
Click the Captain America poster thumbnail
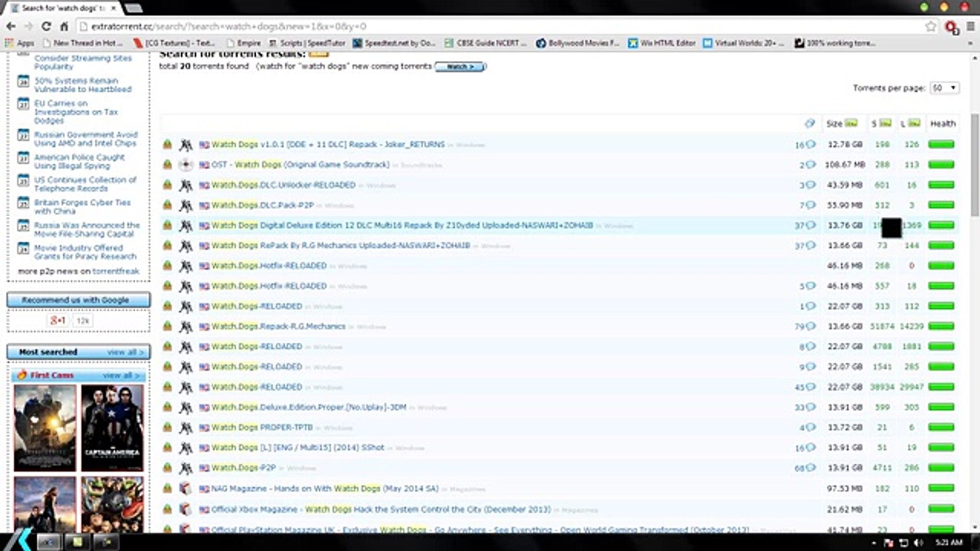(112, 428)
